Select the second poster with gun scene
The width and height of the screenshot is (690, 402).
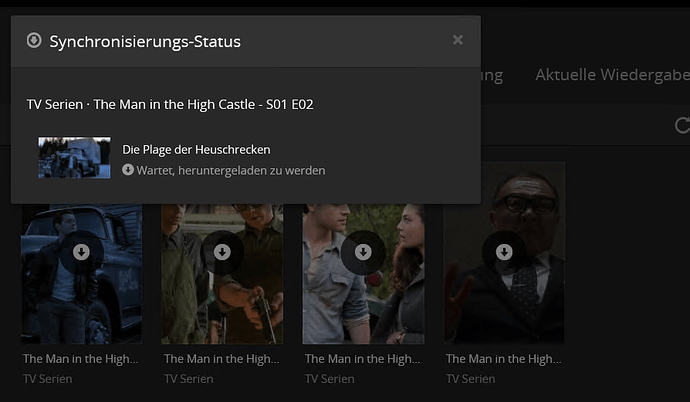tap(222, 274)
